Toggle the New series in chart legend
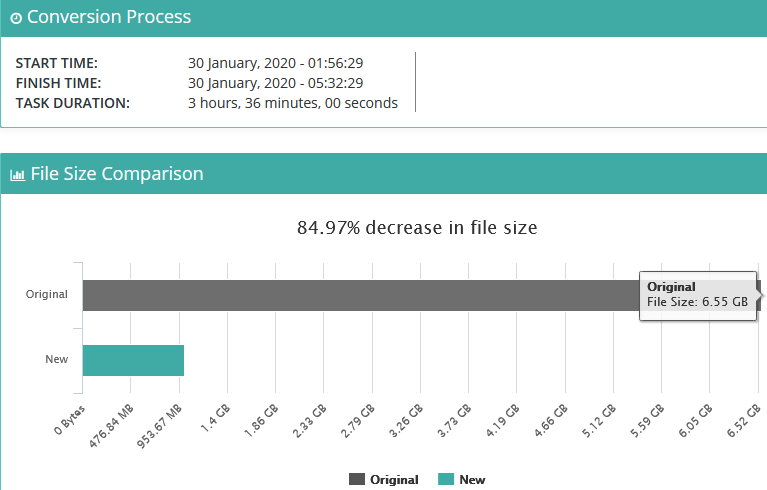This screenshot has width=767, height=490. point(462,479)
